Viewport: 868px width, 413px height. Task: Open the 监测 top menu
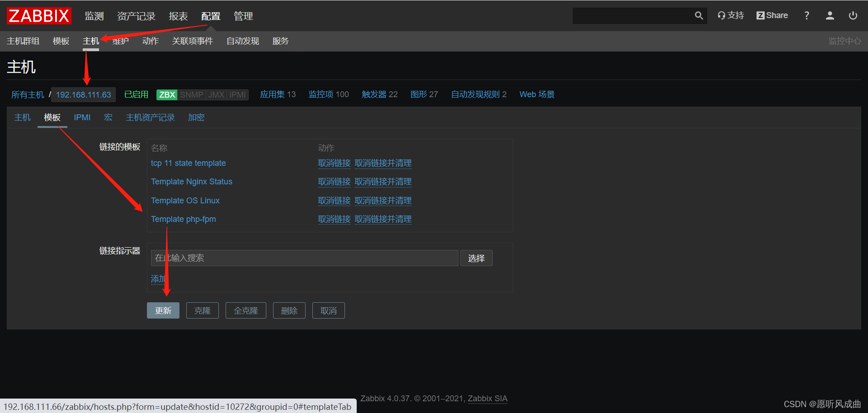94,16
